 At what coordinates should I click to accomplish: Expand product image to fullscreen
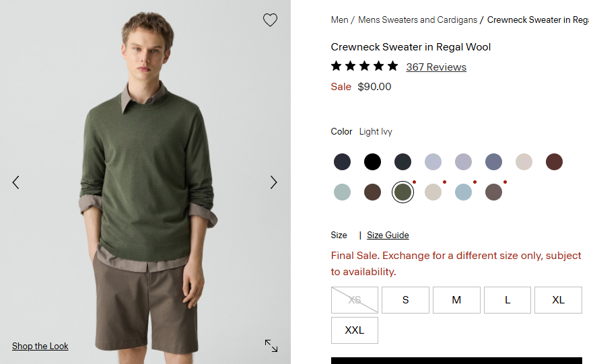[271, 345]
